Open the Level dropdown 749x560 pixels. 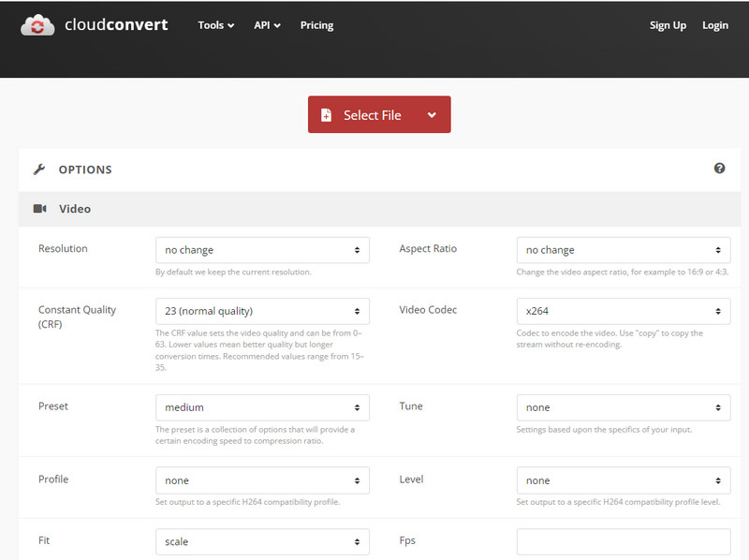tap(624, 480)
